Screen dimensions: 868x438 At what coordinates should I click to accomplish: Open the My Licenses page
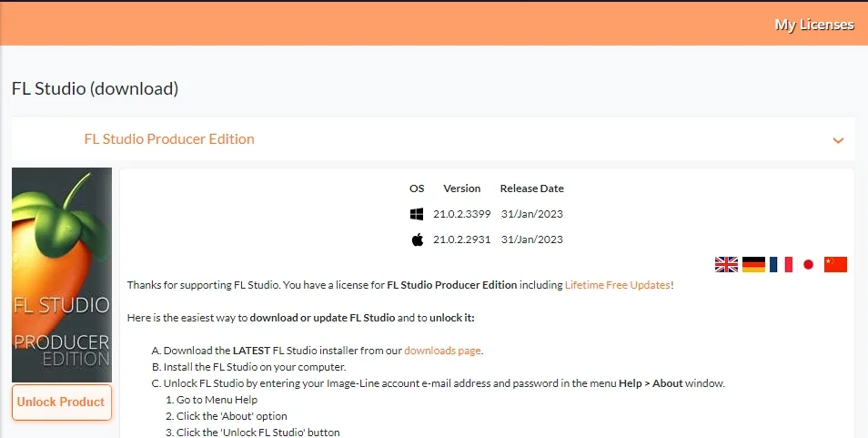(x=813, y=25)
